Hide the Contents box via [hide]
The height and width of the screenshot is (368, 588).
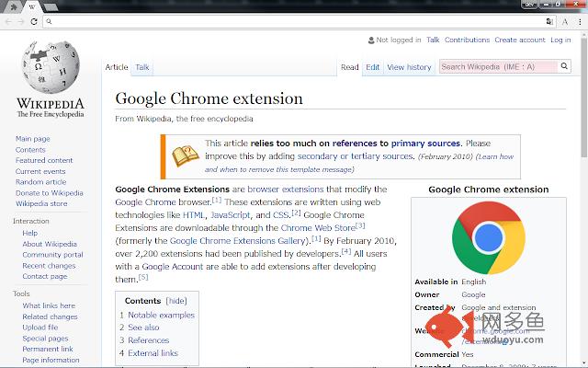coord(175,301)
